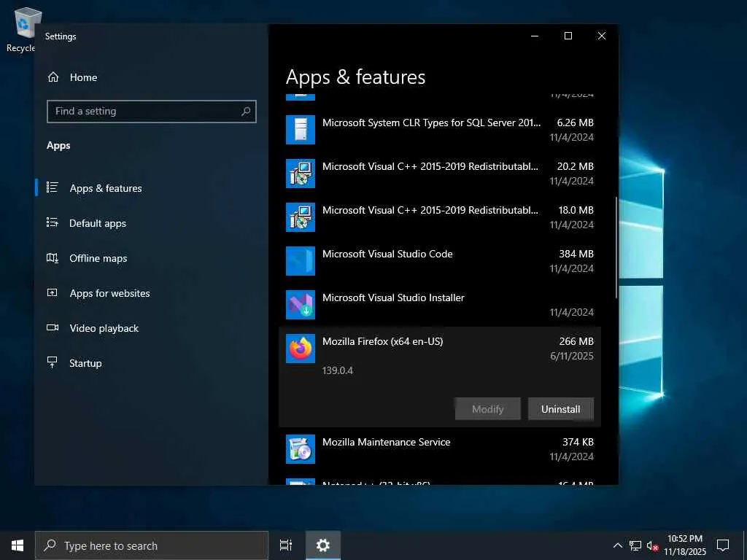Click the Settings gear taskbar icon
Viewport: 747px width, 560px height.
click(x=323, y=545)
